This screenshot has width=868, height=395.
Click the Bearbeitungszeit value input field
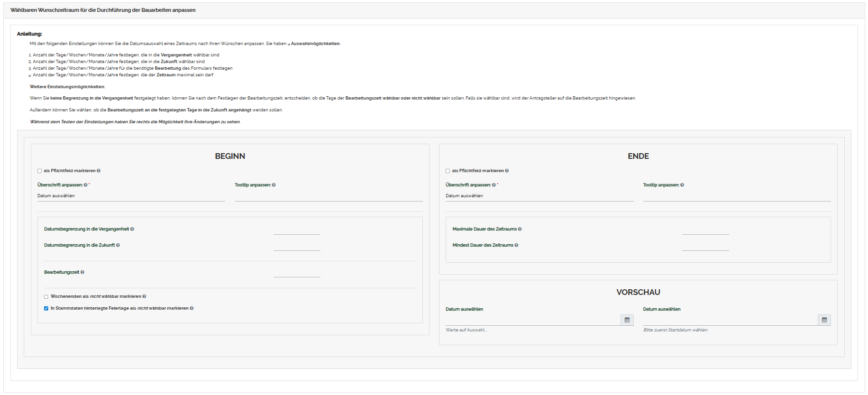point(297,272)
